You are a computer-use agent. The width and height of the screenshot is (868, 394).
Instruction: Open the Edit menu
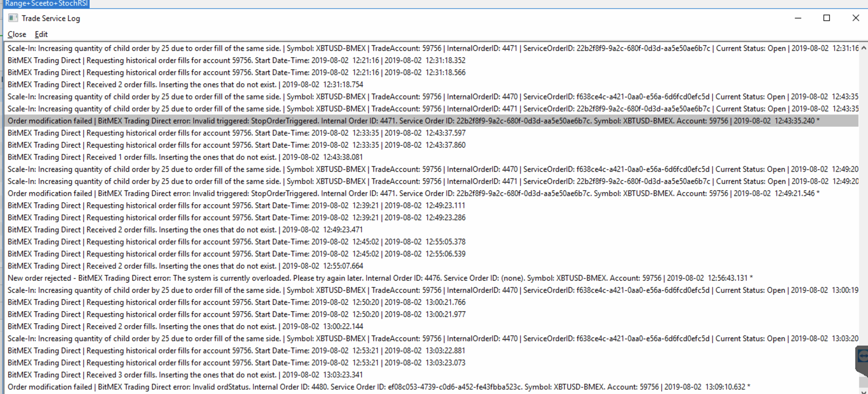click(x=41, y=34)
